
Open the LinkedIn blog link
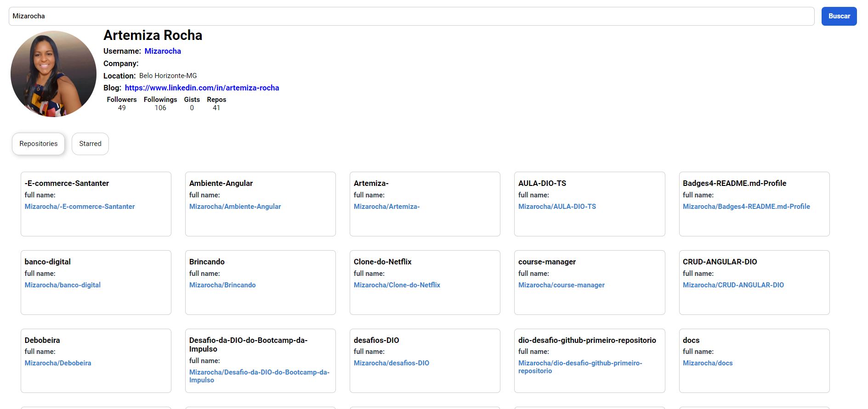tap(202, 88)
